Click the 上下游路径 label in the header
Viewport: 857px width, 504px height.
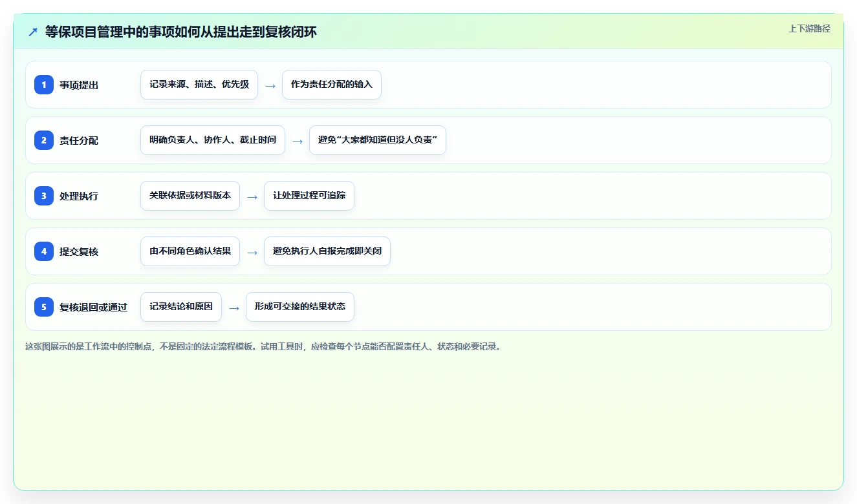[809, 29]
